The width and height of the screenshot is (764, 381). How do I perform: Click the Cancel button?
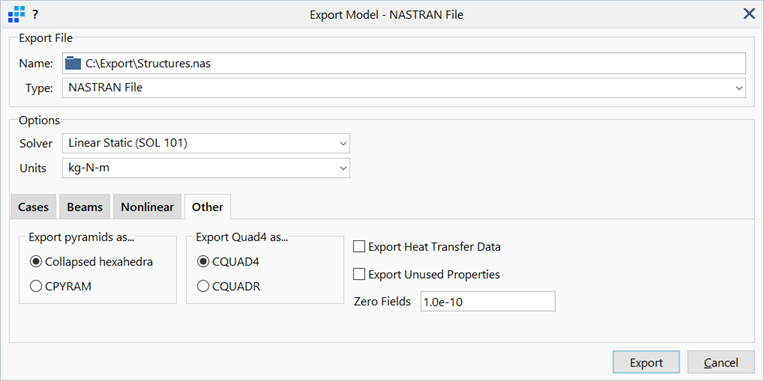721,363
